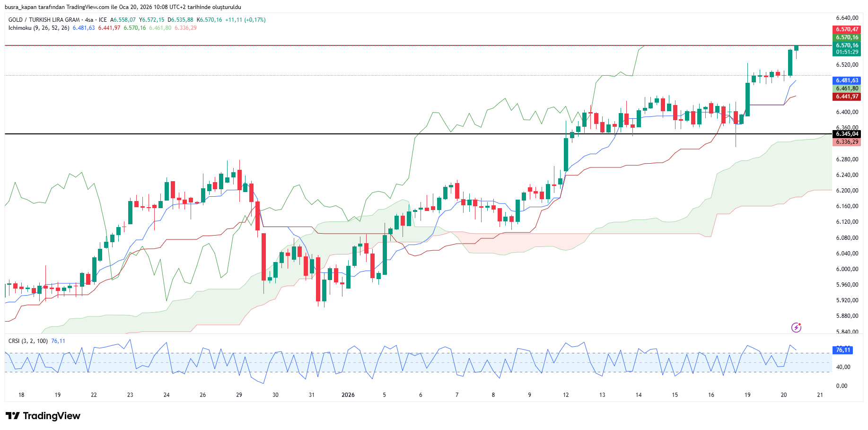This screenshot has width=868, height=430.
Task: Click the 01:51:29 bar countdown label
Action: 846,52
